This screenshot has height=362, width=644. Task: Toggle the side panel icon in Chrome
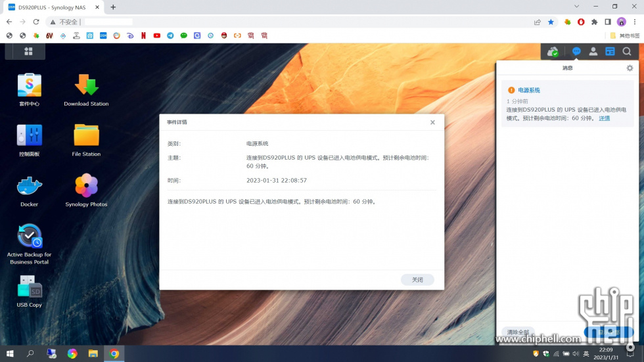tap(608, 22)
